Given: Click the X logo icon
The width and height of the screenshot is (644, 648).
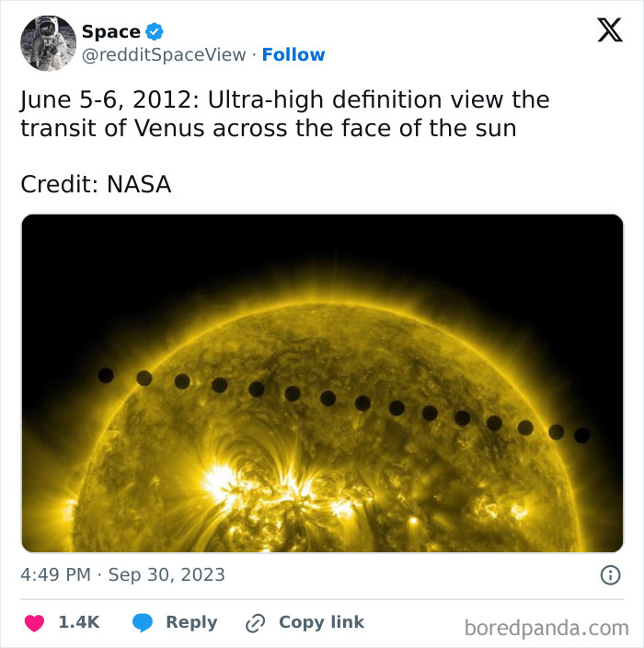Looking at the screenshot, I should (609, 31).
